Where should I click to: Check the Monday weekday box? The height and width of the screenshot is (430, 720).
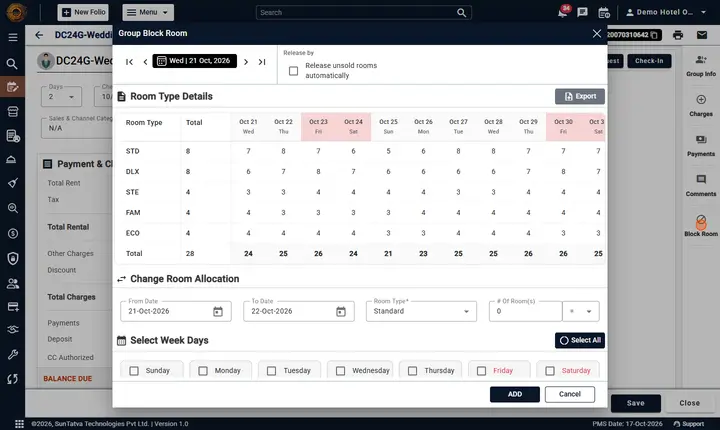(x=202, y=371)
